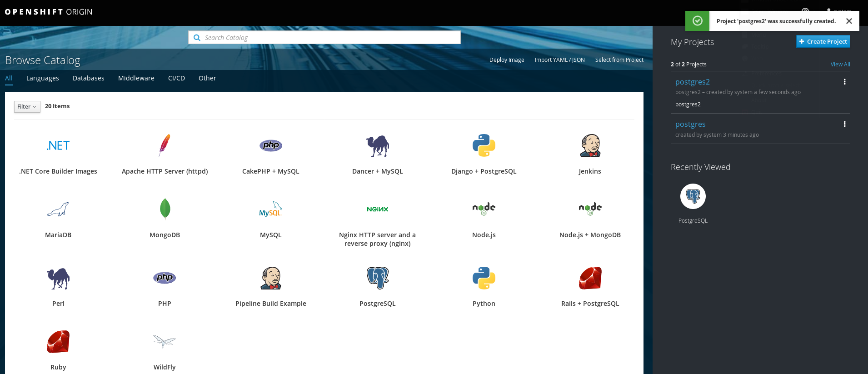Screen dimensions: 868x374
Task: Select the Django + PostgreSQL python icon
Action: coord(484,145)
